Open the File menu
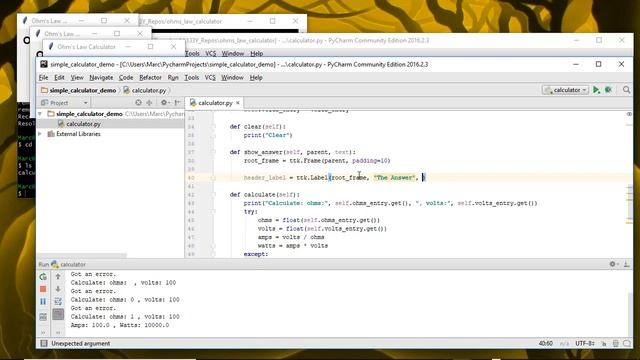640x360 pixels. (43, 78)
